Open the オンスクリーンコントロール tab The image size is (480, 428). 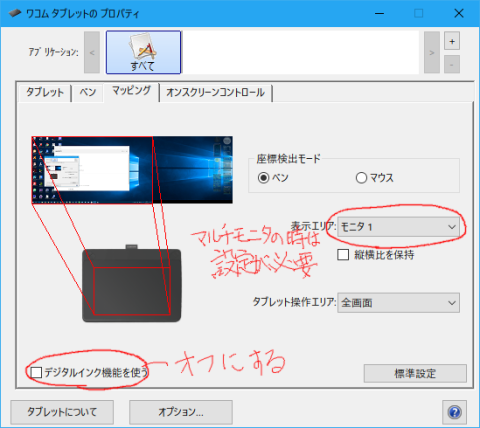coord(216,92)
